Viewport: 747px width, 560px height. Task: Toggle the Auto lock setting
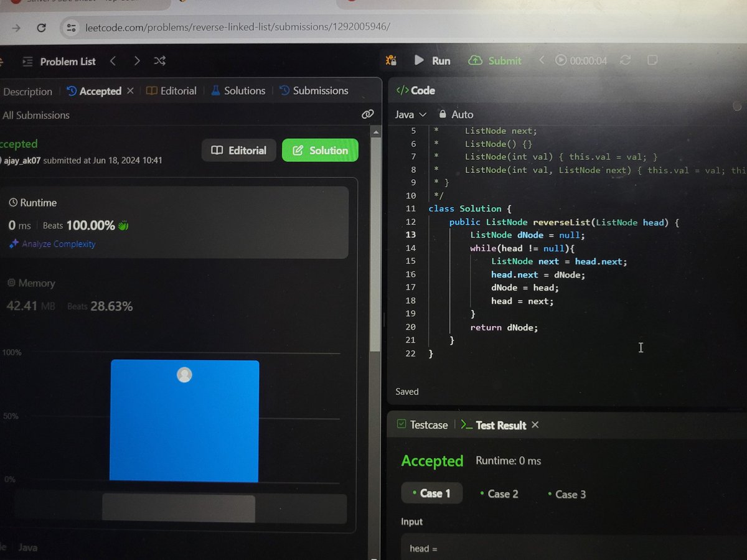click(456, 114)
